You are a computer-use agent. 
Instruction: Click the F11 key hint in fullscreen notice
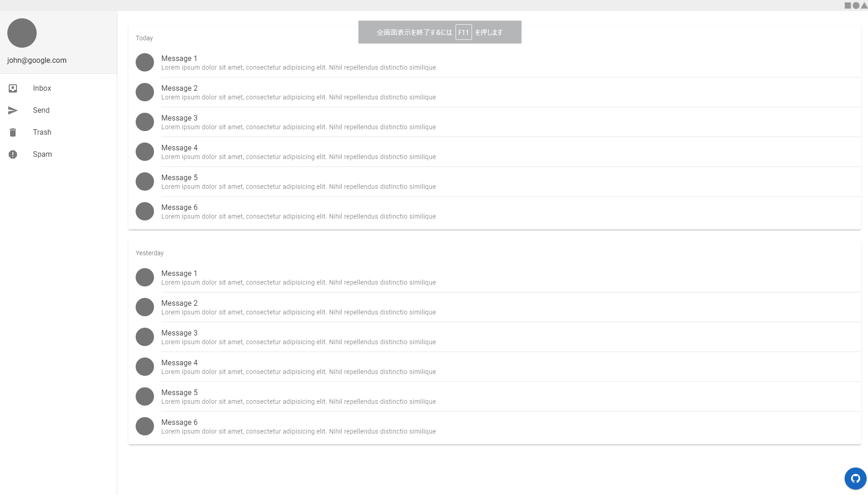(463, 33)
